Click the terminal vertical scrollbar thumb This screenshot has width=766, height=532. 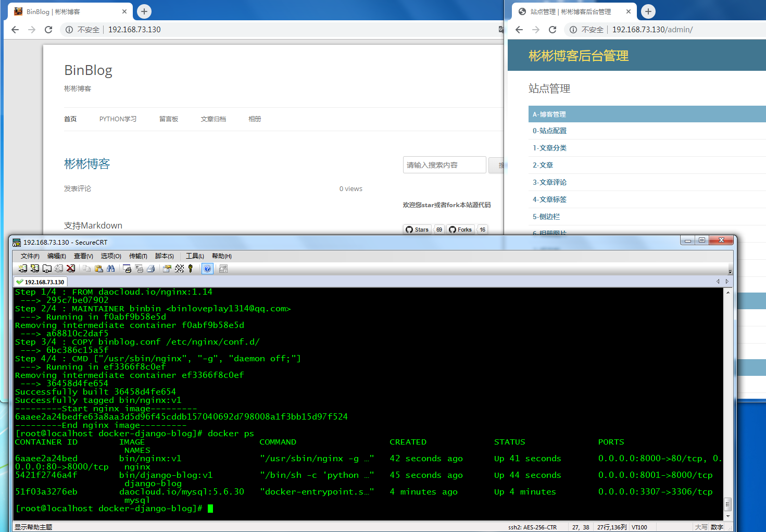(x=728, y=504)
